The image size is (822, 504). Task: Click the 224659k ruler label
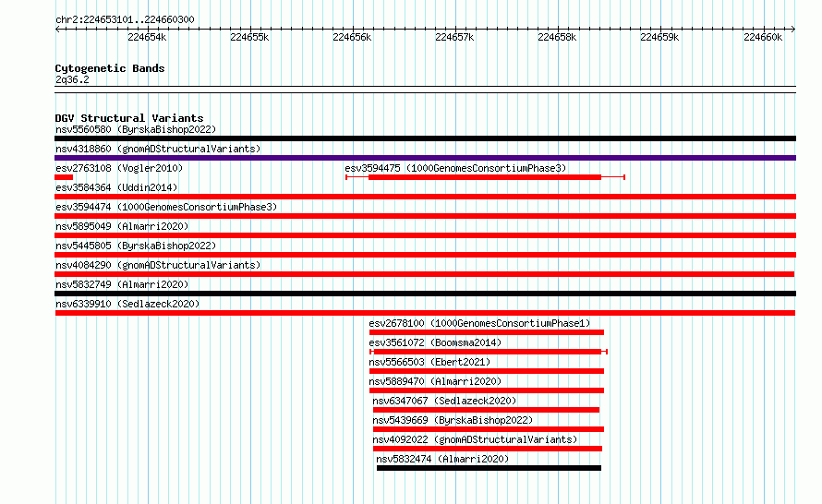(x=659, y=37)
